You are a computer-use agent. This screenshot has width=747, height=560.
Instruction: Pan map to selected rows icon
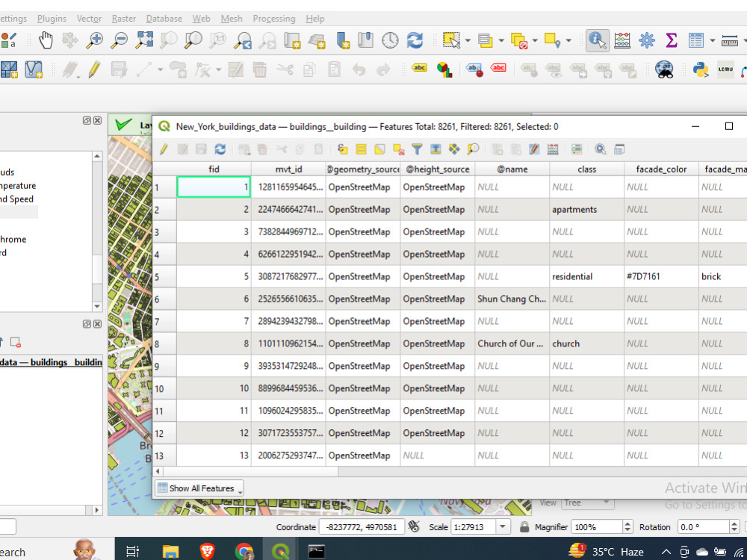(454, 149)
